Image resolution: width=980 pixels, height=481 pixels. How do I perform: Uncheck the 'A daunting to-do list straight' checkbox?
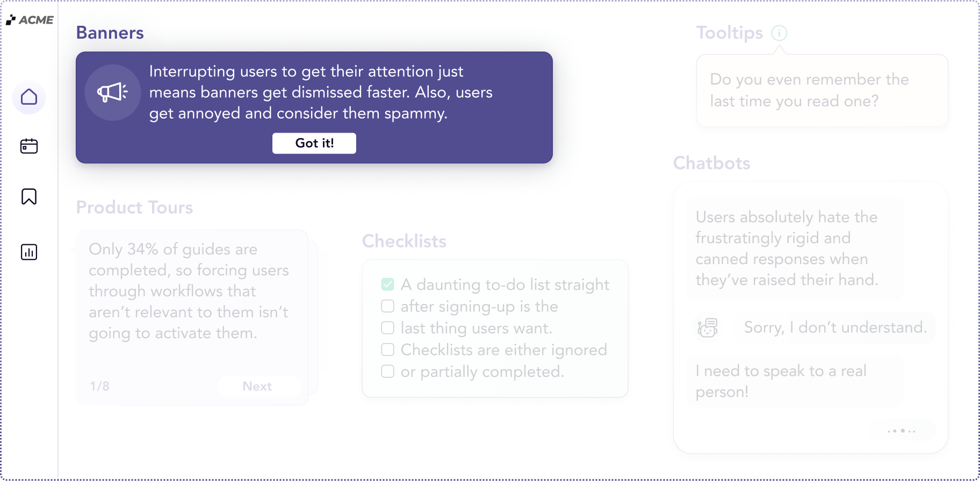coord(387,285)
